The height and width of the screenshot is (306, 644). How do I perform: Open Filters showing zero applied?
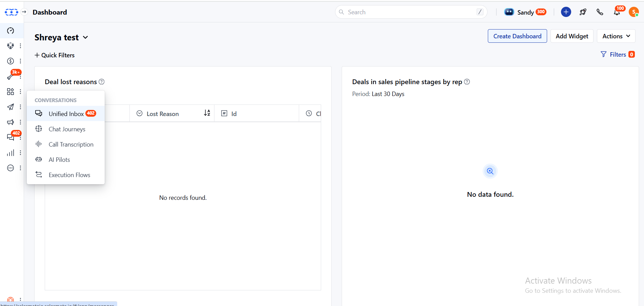pyautogui.click(x=618, y=54)
